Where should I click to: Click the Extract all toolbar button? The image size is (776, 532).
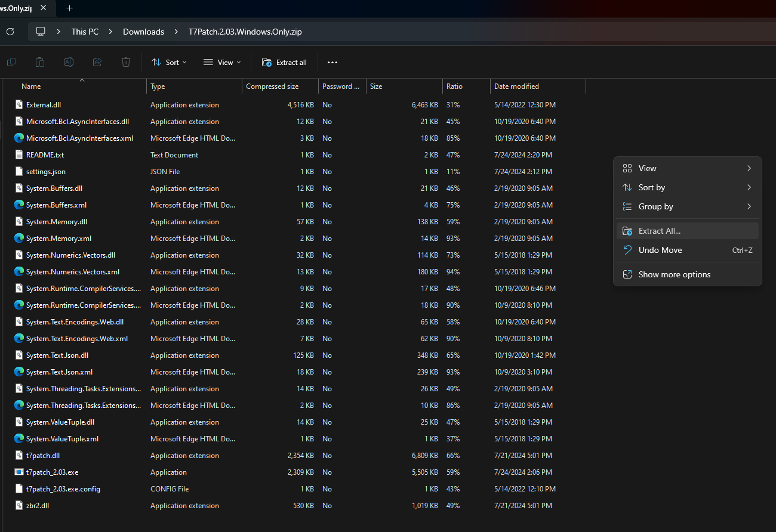284,62
